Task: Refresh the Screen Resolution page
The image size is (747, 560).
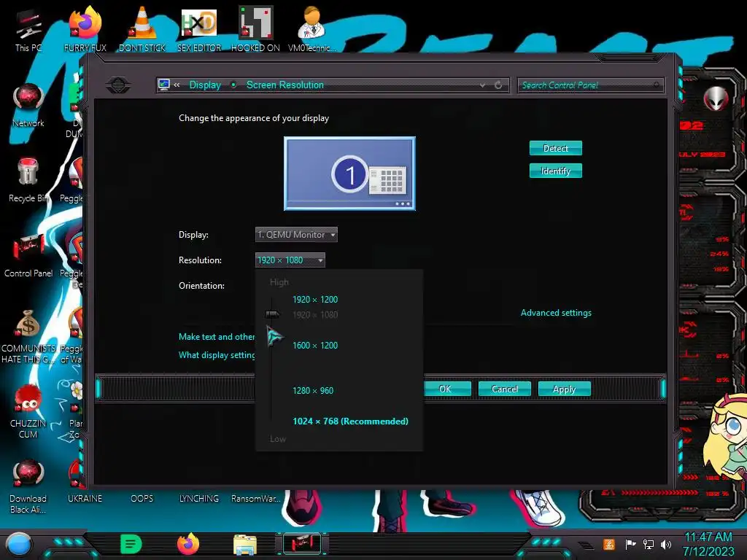Action: click(498, 85)
